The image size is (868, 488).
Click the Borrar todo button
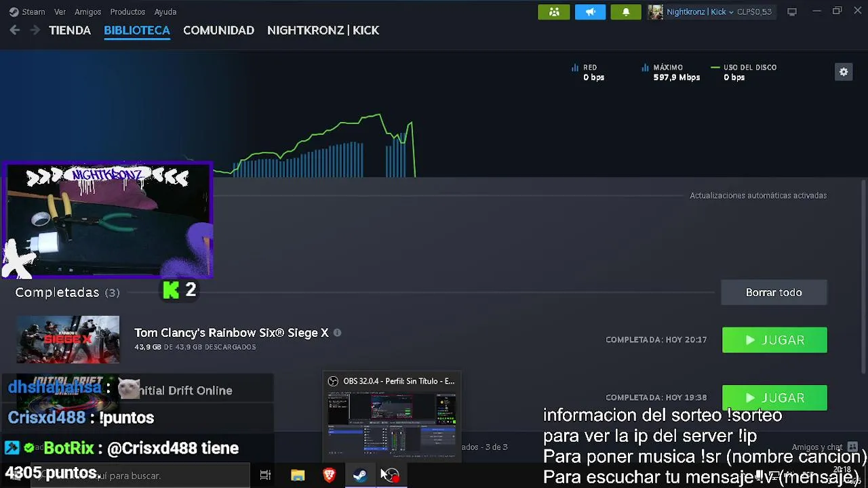774,292
